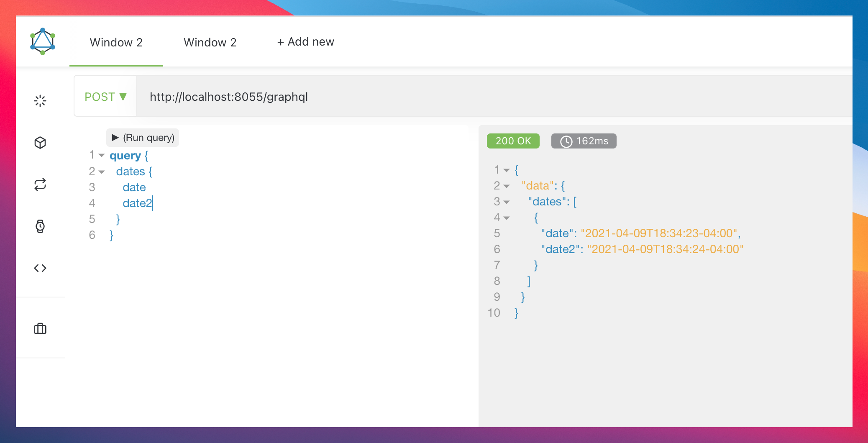Open the watch history sidebar icon
Screen dimensions: 868x443
click(40, 226)
